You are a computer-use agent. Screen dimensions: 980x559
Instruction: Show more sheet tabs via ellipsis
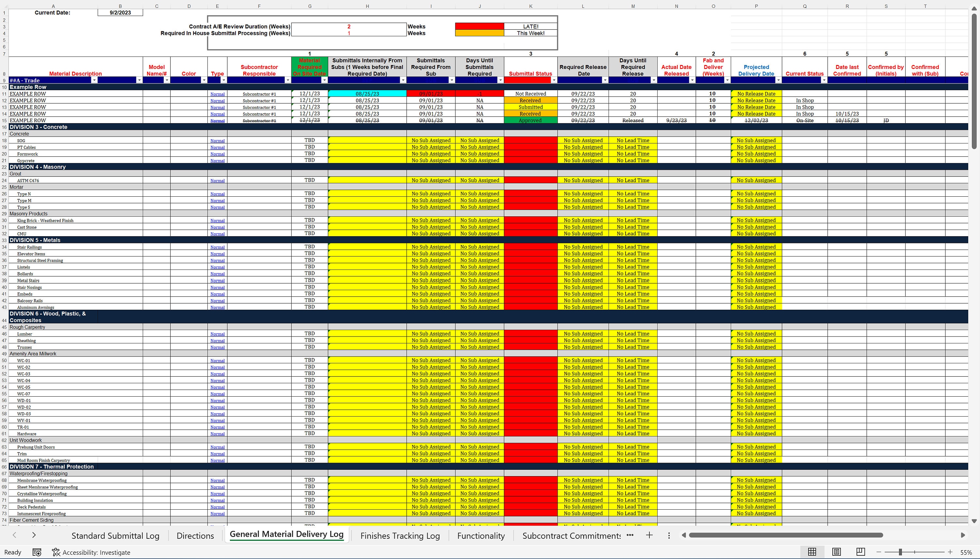(630, 535)
